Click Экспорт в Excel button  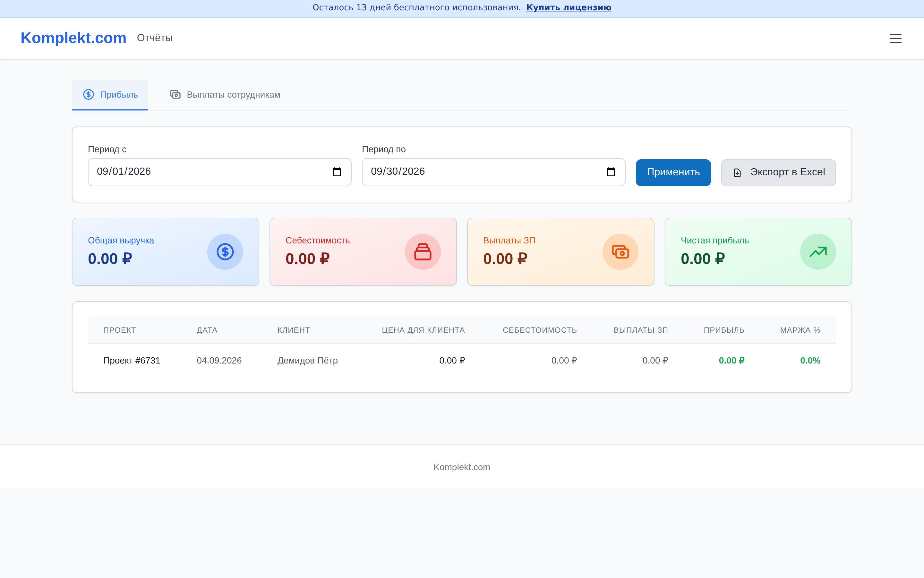(x=778, y=172)
